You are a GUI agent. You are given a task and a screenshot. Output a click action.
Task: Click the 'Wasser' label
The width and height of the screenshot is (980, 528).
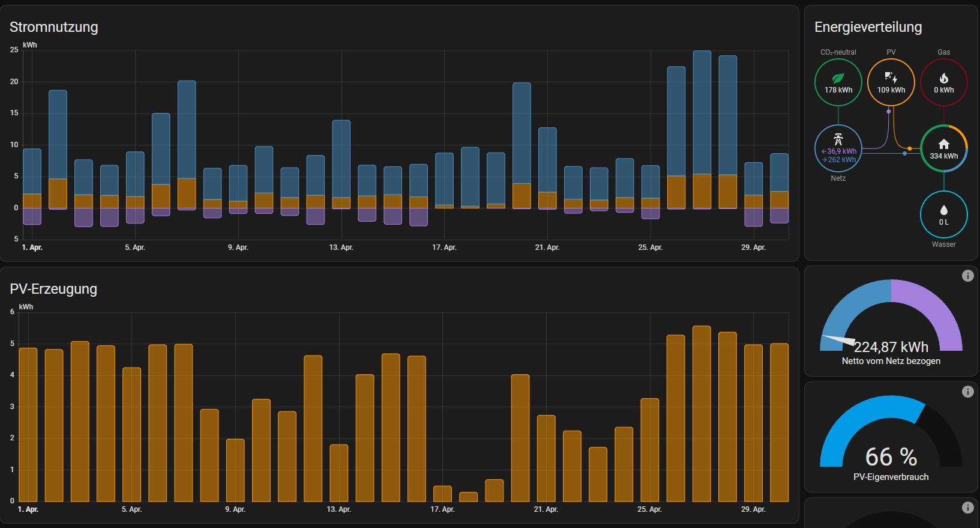click(x=944, y=244)
